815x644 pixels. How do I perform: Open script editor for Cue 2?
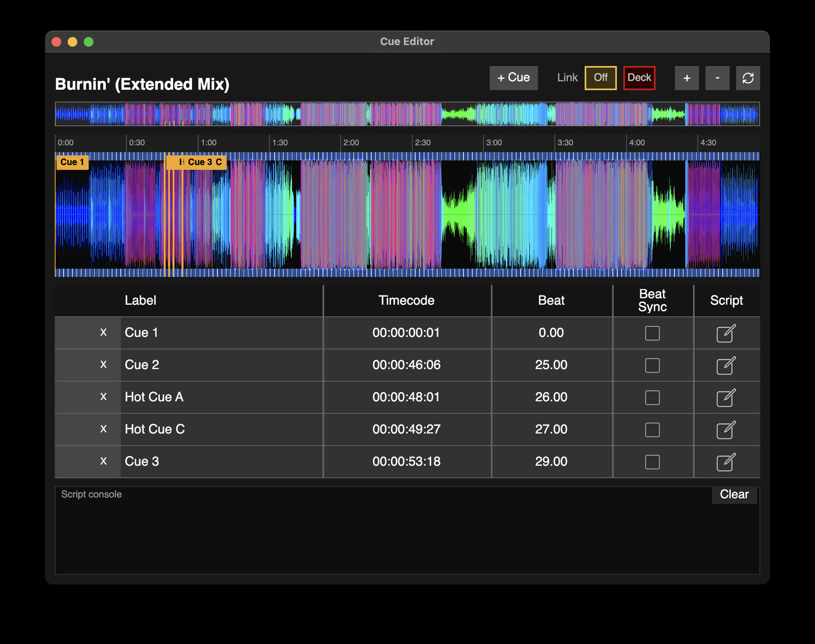click(726, 365)
